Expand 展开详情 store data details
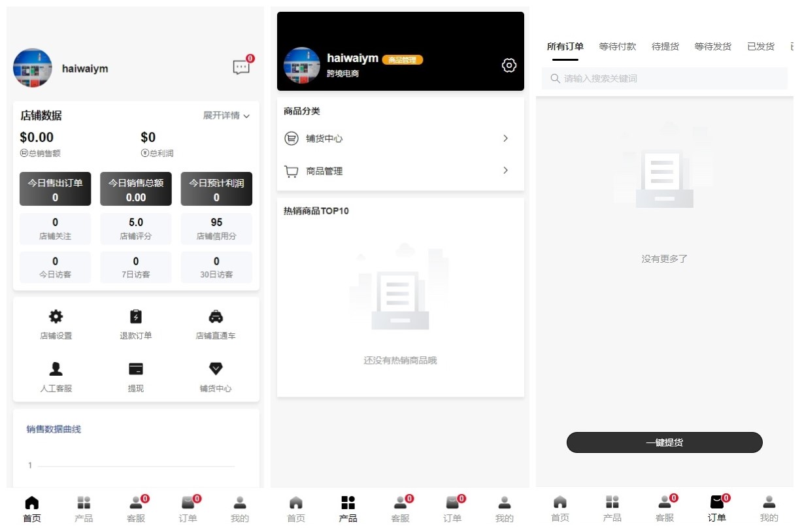800x532 pixels. pos(226,116)
